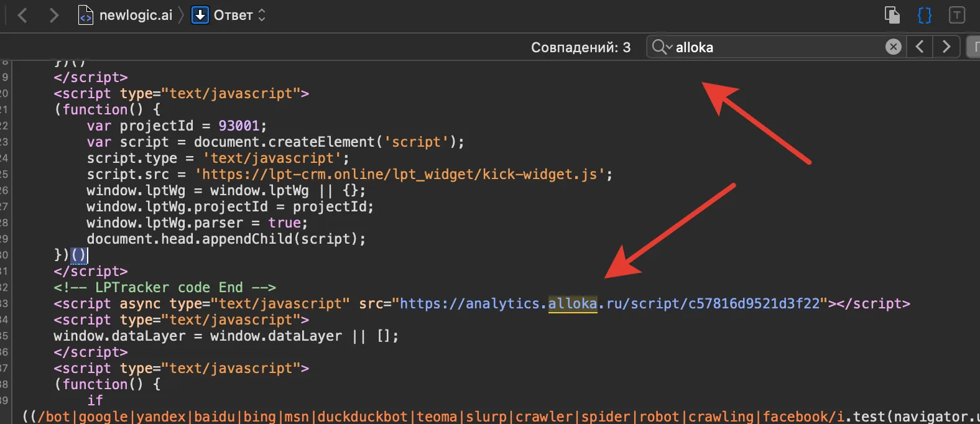This screenshot has height=424, width=980.
Task: Toggle pretty print curly braces button
Action: coord(925,15)
